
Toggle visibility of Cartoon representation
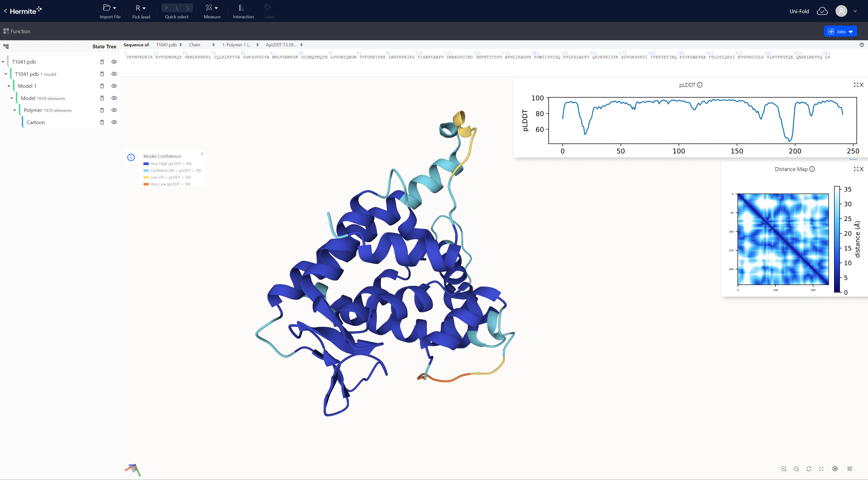click(114, 122)
